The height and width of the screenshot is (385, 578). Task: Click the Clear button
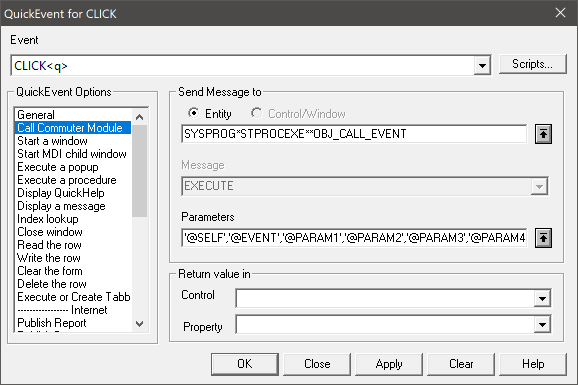(461, 364)
